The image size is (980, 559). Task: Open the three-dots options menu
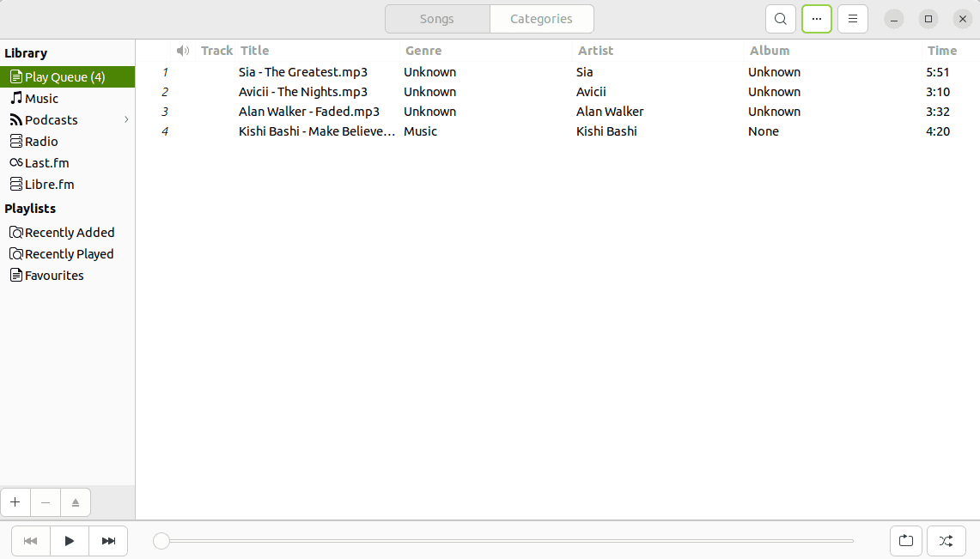pyautogui.click(x=816, y=18)
